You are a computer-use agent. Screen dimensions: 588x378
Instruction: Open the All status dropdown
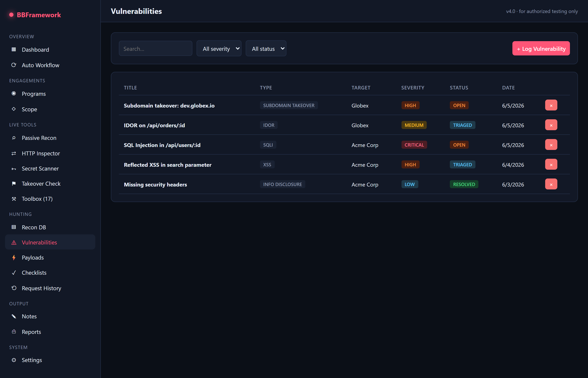click(266, 48)
